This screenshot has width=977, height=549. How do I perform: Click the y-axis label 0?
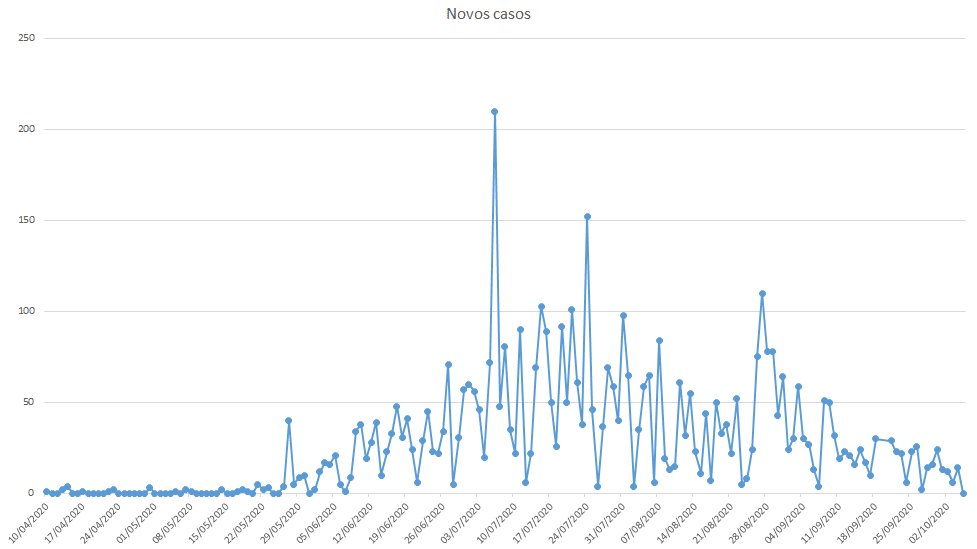click(x=32, y=493)
